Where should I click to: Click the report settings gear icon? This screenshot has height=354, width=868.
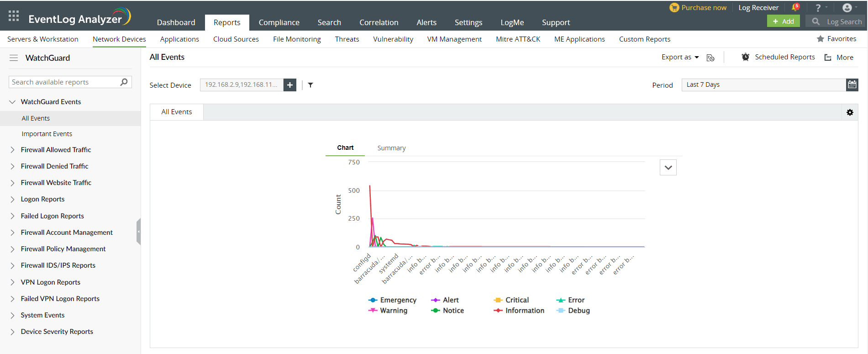tap(850, 112)
